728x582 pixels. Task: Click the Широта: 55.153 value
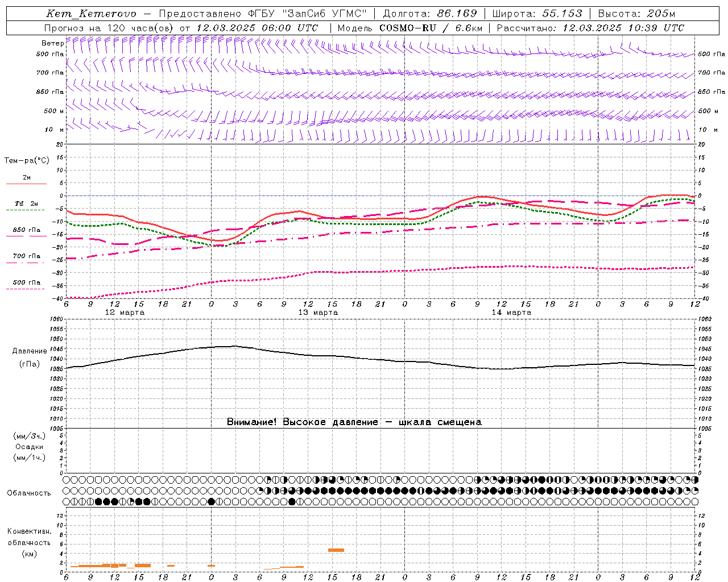click(537, 14)
